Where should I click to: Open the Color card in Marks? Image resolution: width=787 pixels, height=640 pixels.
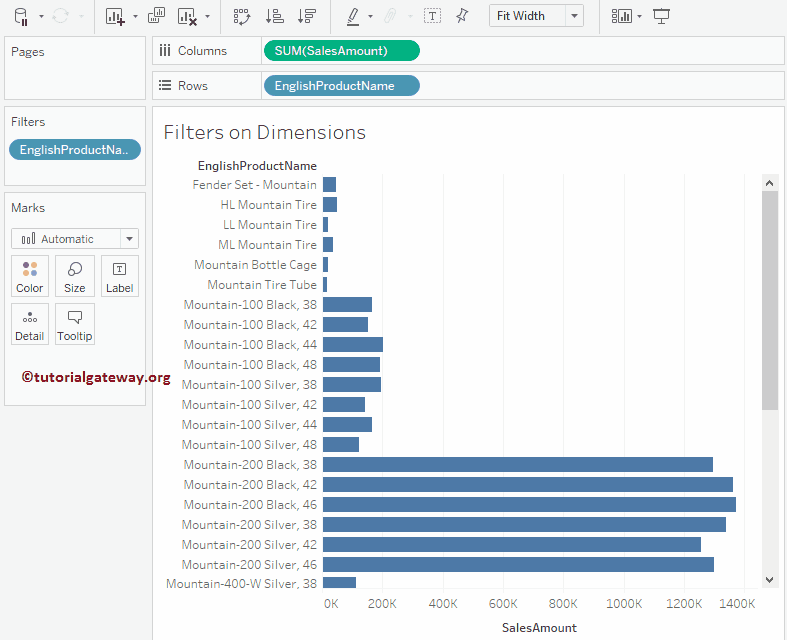pos(30,276)
